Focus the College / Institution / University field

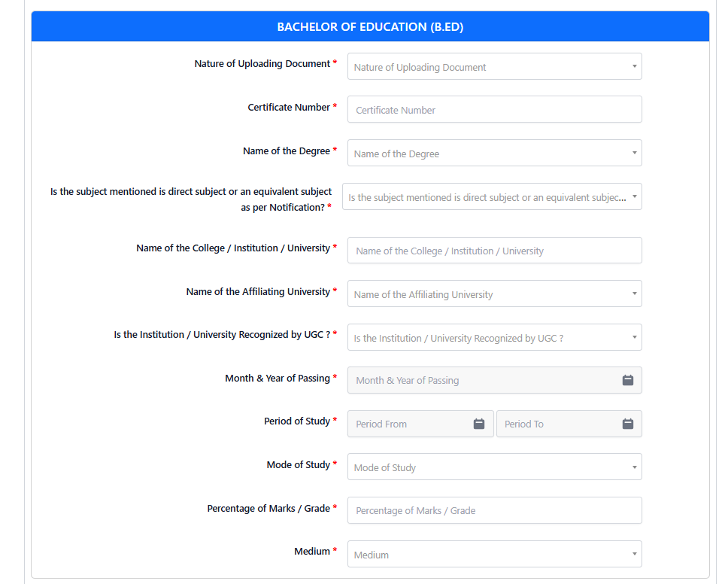tap(494, 251)
